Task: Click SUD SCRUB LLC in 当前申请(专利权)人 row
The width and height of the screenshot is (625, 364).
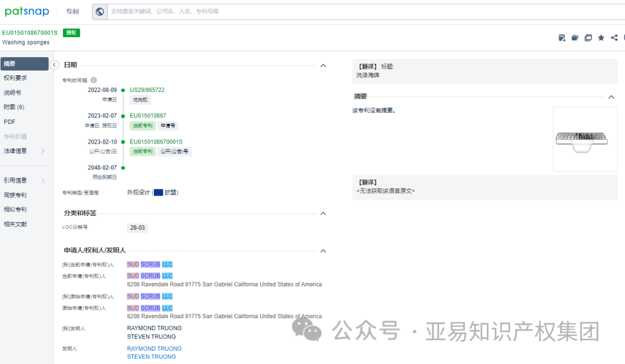Action: click(x=150, y=276)
